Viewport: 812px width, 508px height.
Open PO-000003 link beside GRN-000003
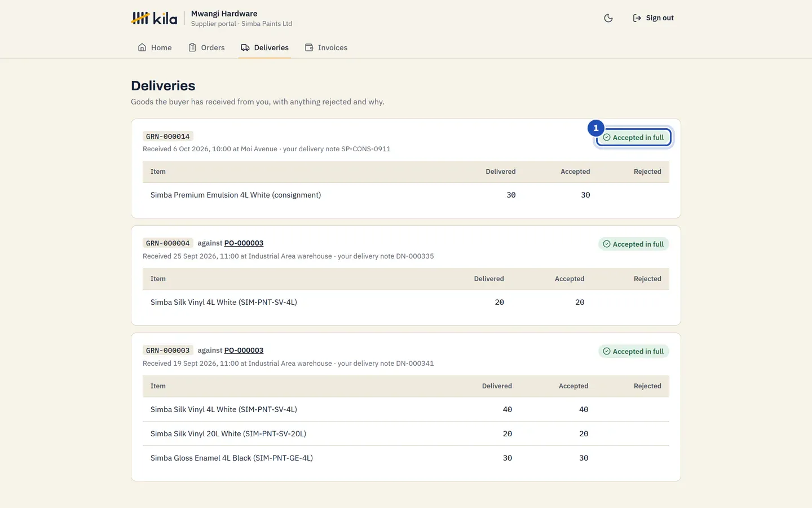(244, 351)
